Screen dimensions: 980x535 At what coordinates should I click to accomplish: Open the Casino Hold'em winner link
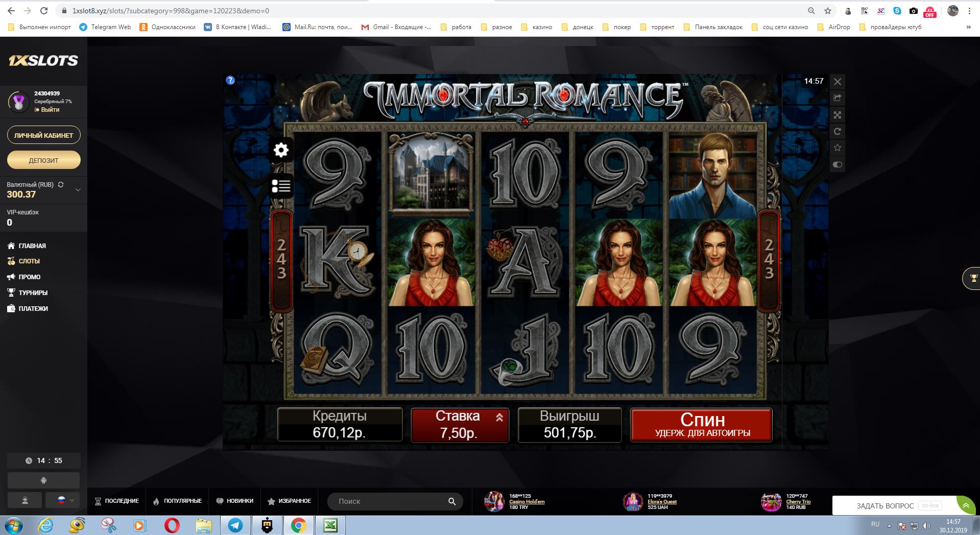[x=527, y=501]
